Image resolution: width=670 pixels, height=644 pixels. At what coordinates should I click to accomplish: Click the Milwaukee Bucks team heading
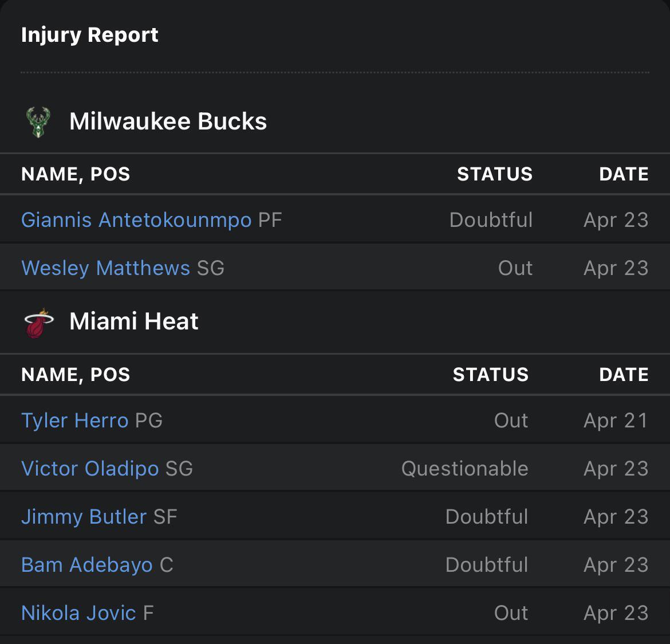[168, 121]
